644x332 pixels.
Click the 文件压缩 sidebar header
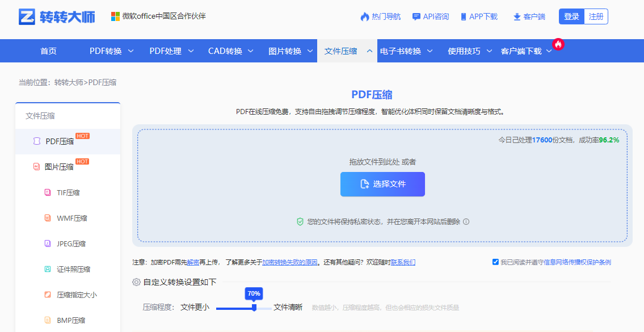(40, 116)
